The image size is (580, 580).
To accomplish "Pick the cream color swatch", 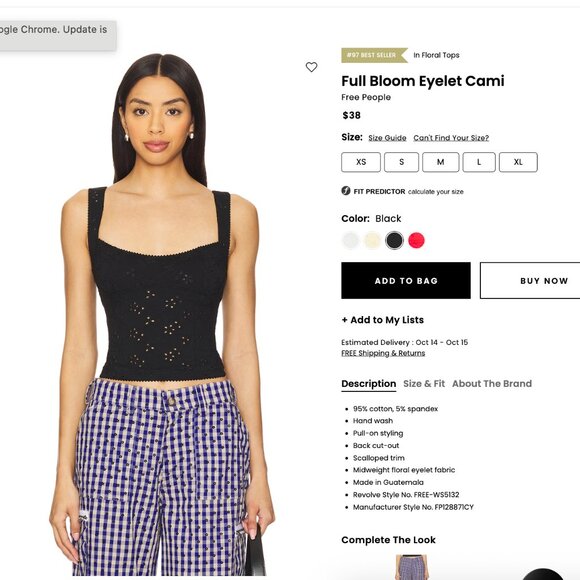I will pos(372,240).
